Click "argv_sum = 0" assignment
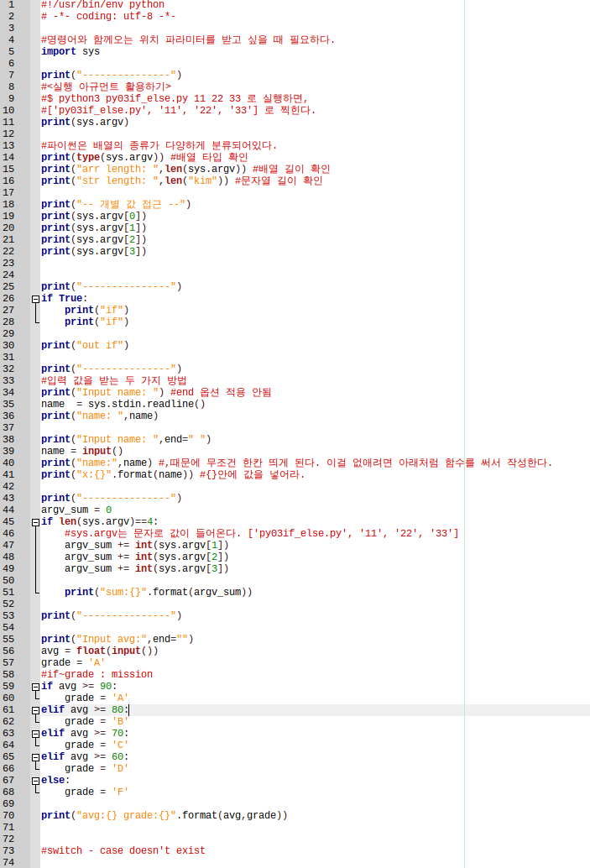 [76, 510]
